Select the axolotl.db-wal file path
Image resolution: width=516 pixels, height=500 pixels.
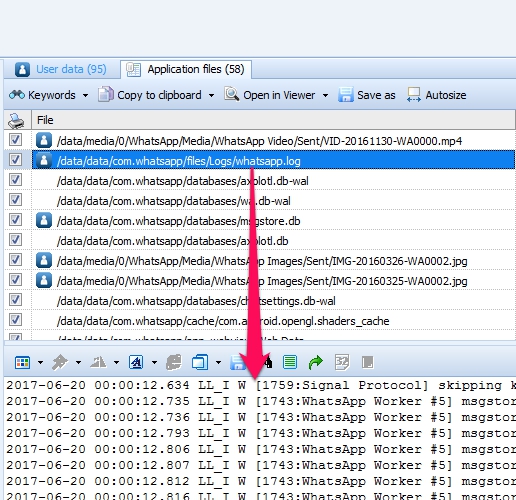pos(183,181)
